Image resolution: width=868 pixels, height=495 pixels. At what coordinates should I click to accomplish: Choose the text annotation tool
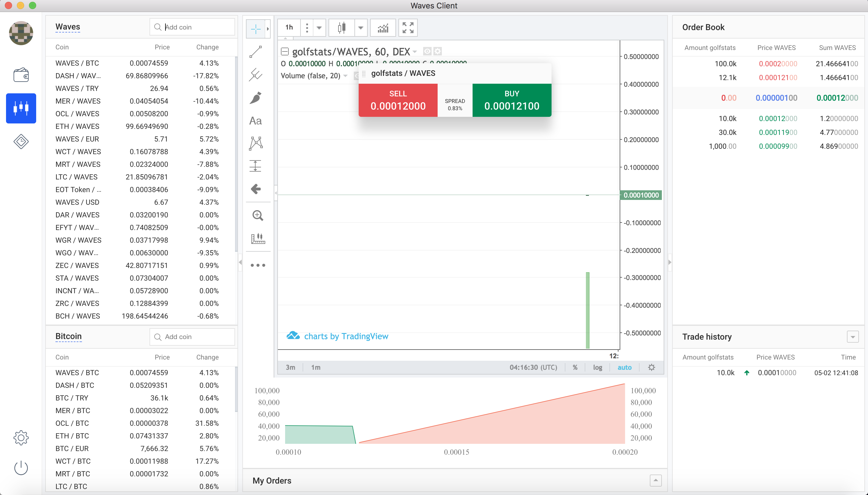[x=256, y=121]
